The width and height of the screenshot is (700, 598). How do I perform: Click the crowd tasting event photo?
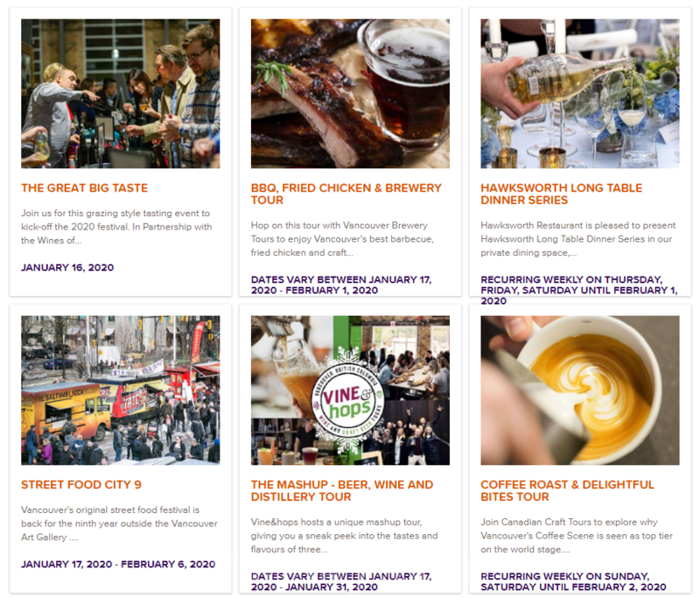coord(121,94)
